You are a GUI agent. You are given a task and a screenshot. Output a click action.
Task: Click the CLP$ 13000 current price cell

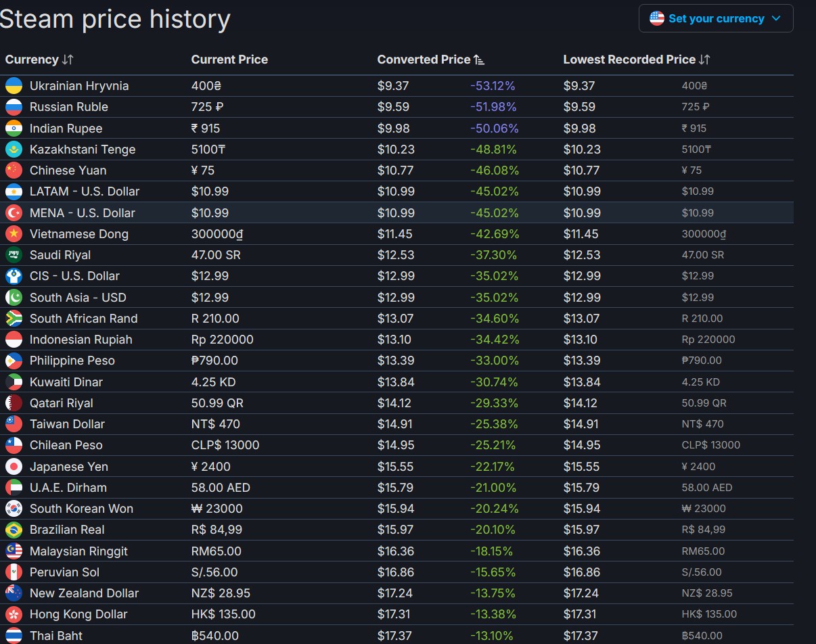click(x=225, y=445)
